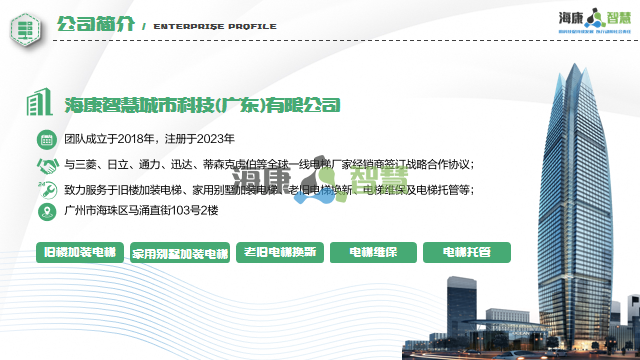Click the address text 广州市海珠区马涌直街103号2楼
640x360 pixels.
141,211
